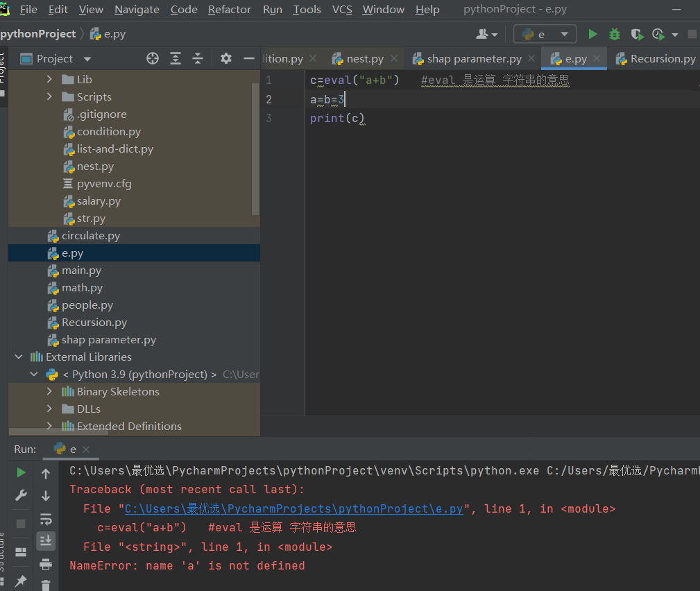Click e.py file link in traceback

pos(293,509)
